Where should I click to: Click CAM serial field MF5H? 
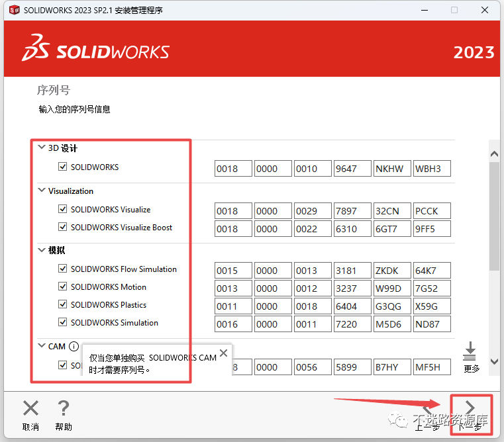(x=432, y=367)
